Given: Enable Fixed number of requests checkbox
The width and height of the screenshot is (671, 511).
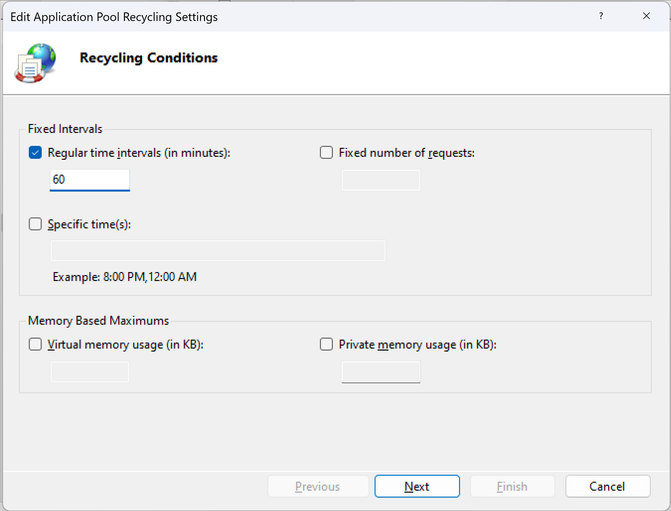Looking at the screenshot, I should point(326,153).
